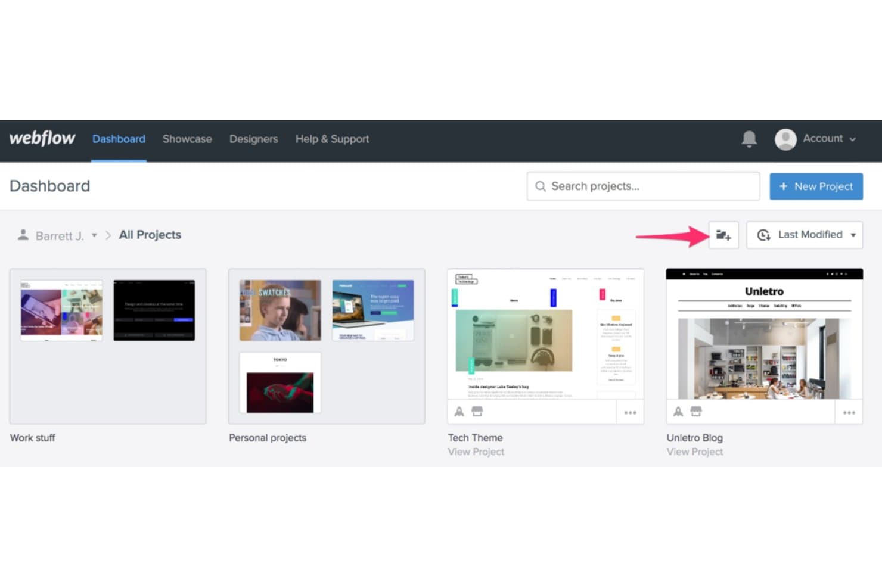Open the Work stuff folder thumbnail

pos(108,346)
